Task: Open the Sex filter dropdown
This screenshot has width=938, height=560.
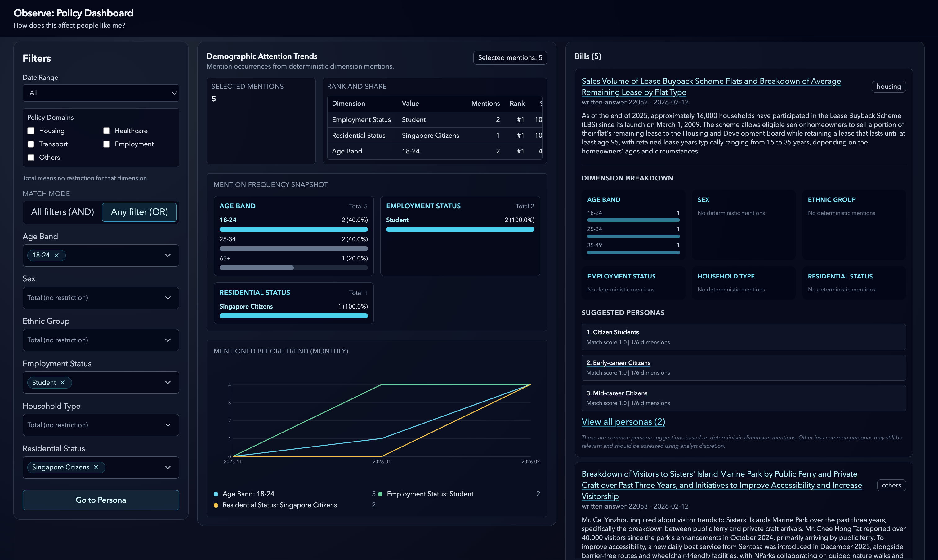Action: pyautogui.click(x=101, y=298)
